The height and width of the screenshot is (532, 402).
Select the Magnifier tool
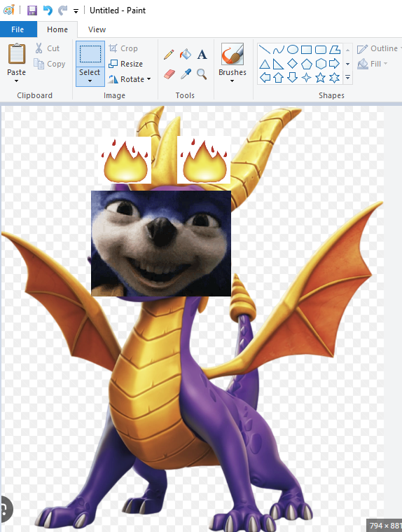coord(202,74)
